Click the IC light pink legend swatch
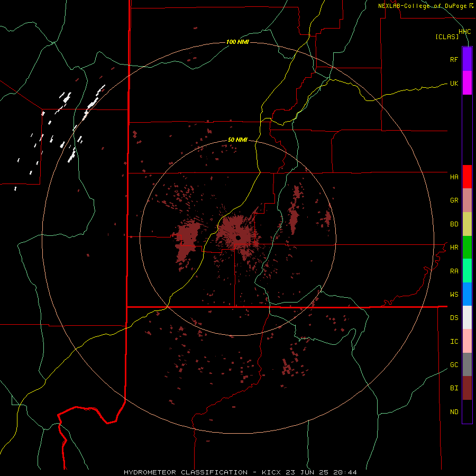This screenshot has width=476, height=476. click(467, 341)
